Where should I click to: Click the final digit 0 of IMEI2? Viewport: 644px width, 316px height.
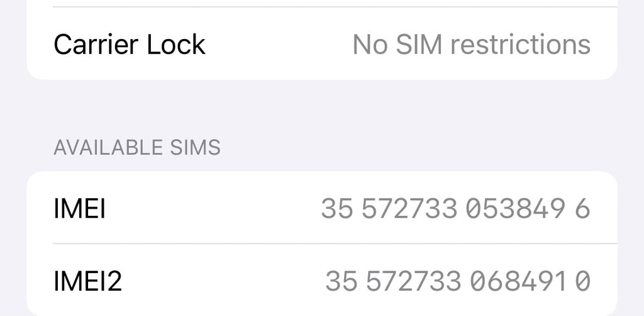click(584, 281)
